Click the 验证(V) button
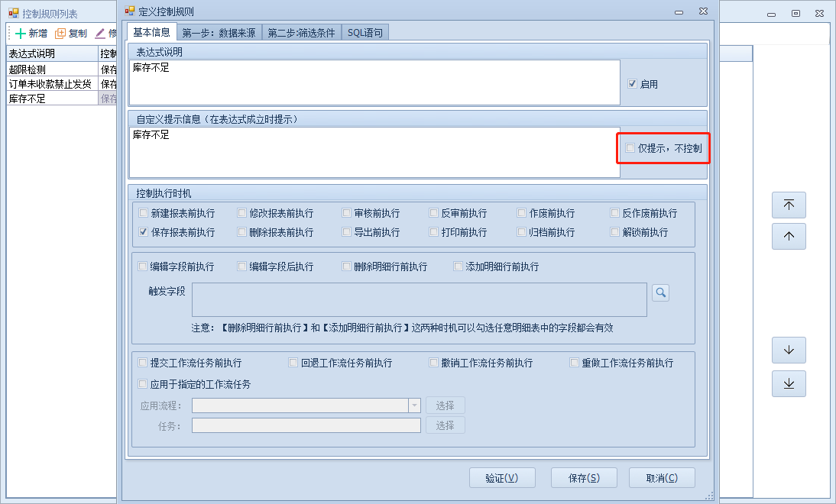Image resolution: width=836 pixels, height=504 pixels. pos(501,478)
